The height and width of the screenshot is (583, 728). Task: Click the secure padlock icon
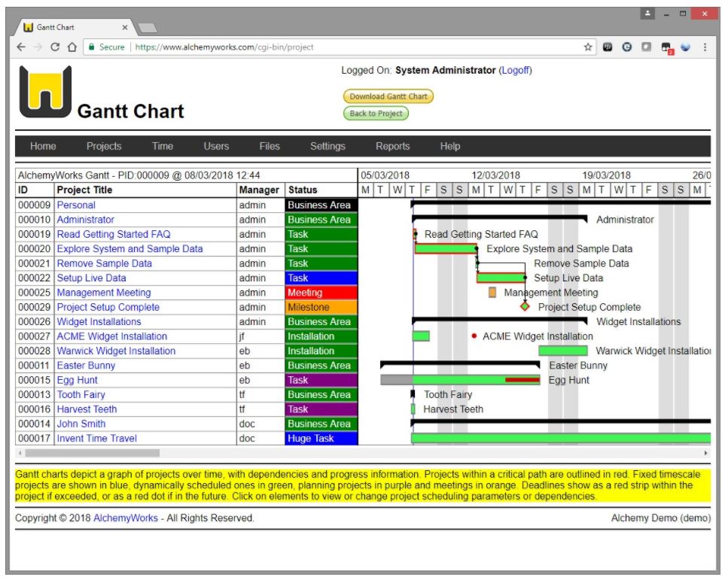point(91,47)
